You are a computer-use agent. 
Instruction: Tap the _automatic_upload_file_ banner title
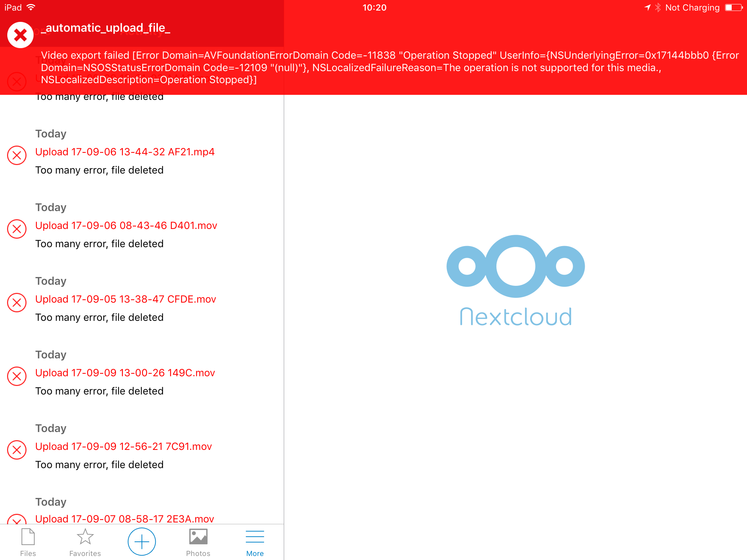click(106, 28)
